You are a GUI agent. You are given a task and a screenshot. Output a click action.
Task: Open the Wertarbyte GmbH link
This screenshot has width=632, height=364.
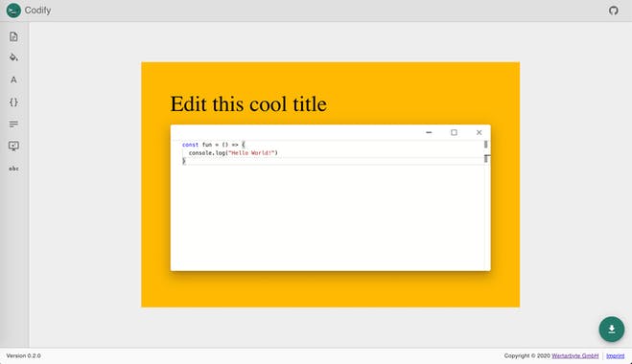(574, 356)
